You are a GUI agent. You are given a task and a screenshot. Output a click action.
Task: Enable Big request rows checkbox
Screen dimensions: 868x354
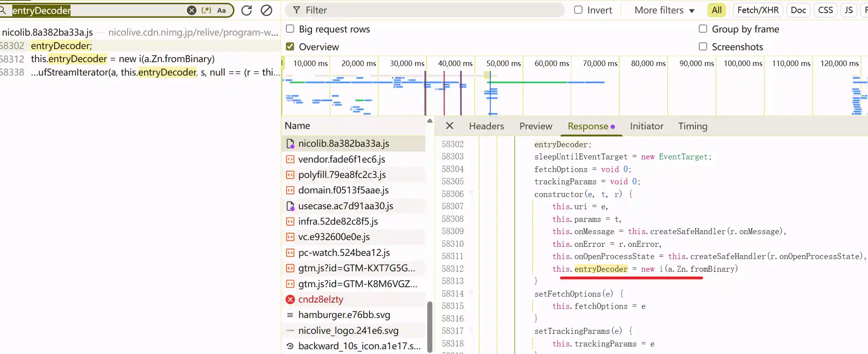click(x=290, y=29)
